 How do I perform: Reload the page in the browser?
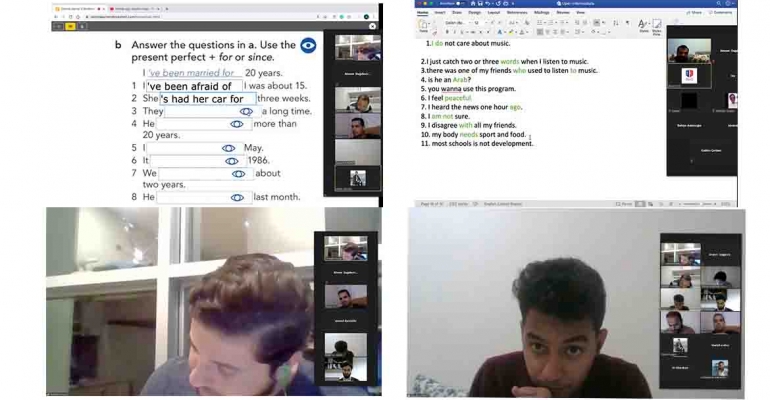click(x=70, y=17)
